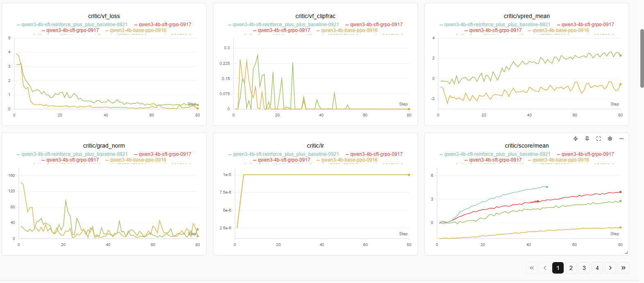Expand critic/score/mean chart to fullscreen
The image size is (644, 283).
(599, 139)
